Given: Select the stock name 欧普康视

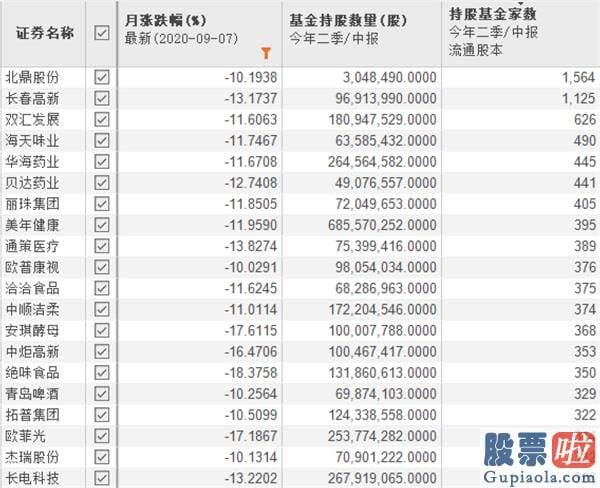Looking at the screenshot, I should pos(32,267).
